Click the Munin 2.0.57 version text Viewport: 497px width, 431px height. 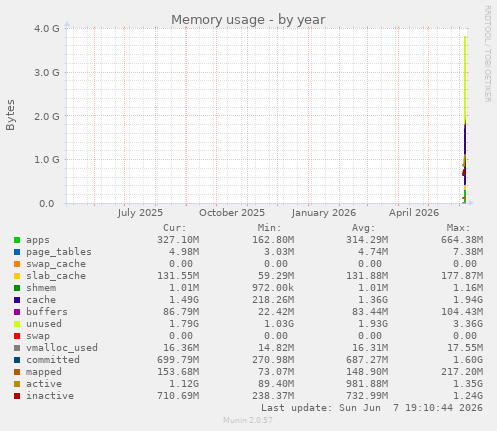(x=248, y=420)
